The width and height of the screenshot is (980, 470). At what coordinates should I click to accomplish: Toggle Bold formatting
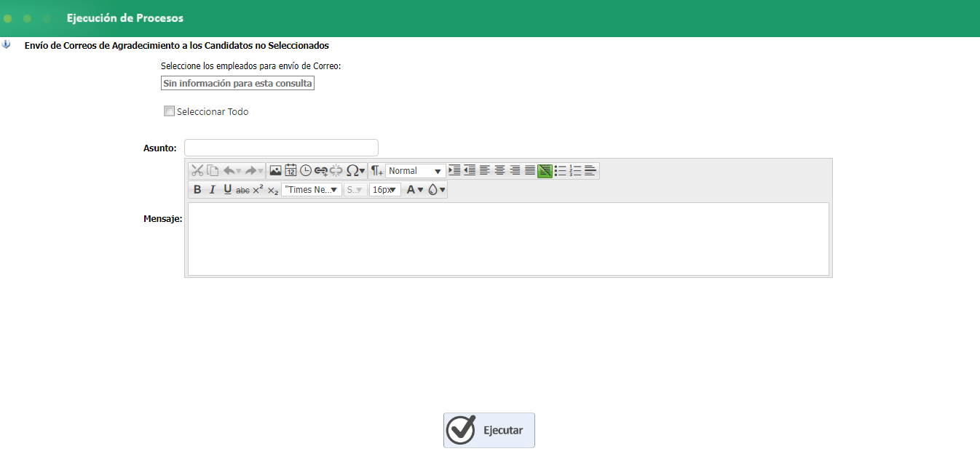tap(197, 190)
